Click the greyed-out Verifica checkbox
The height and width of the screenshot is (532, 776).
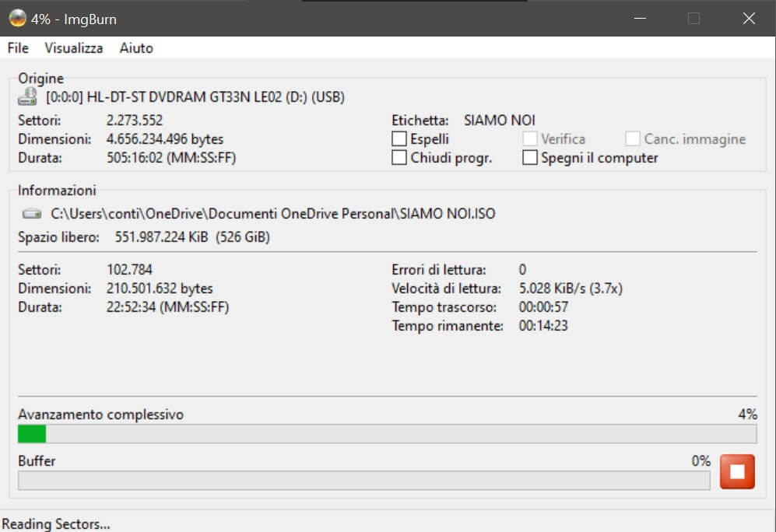click(x=530, y=139)
